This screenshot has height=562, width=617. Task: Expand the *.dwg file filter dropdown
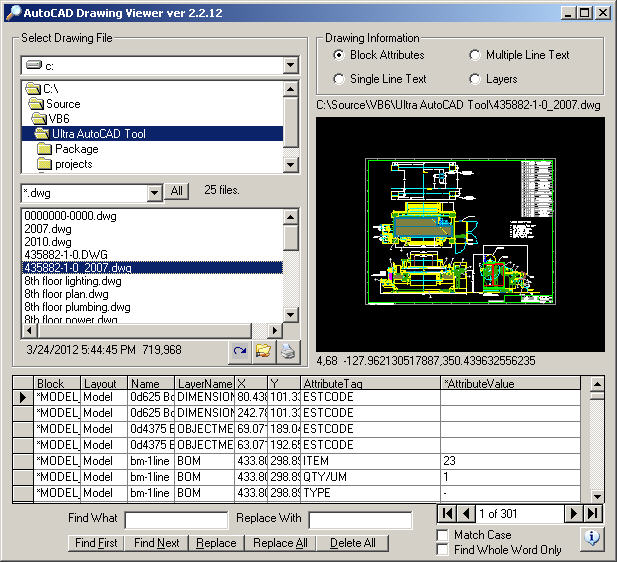(154, 192)
